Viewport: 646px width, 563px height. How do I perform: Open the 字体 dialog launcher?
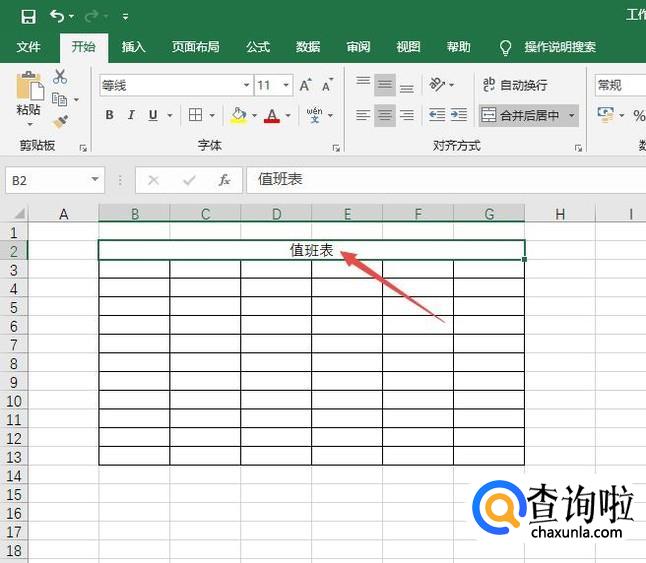(336, 148)
